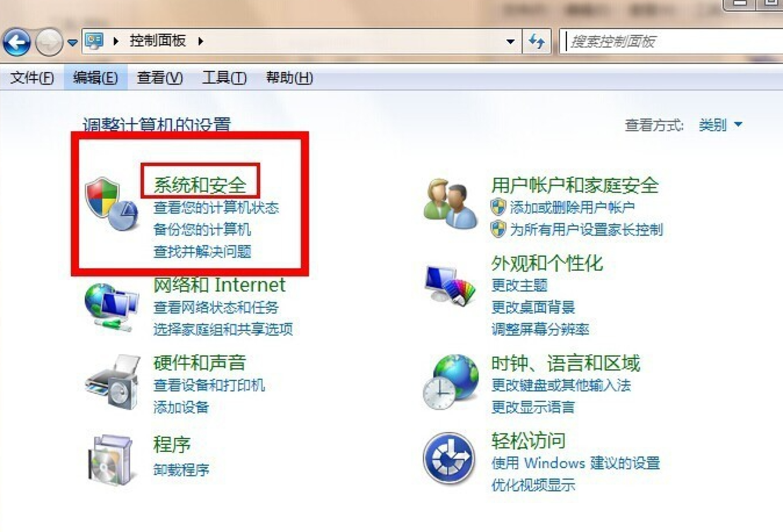Open the 工具(T) menu
The width and height of the screenshot is (783, 532).
pos(224,78)
